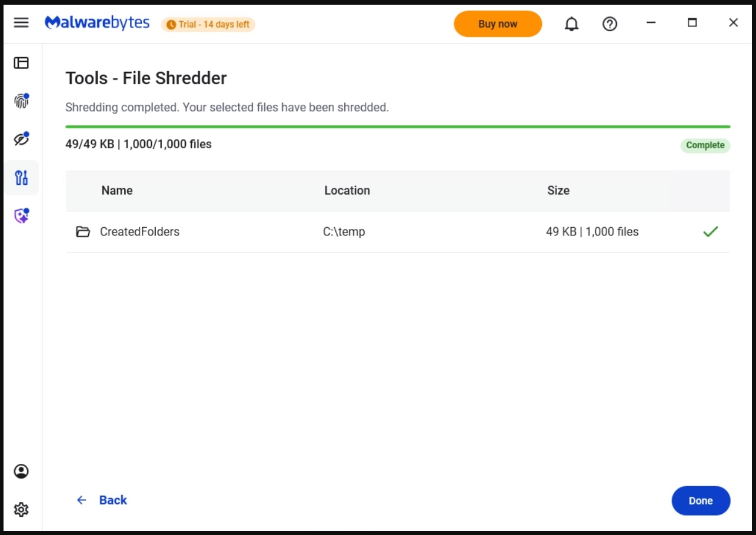Open the purple shield sparkle icon
The image size is (756, 535).
(x=21, y=217)
